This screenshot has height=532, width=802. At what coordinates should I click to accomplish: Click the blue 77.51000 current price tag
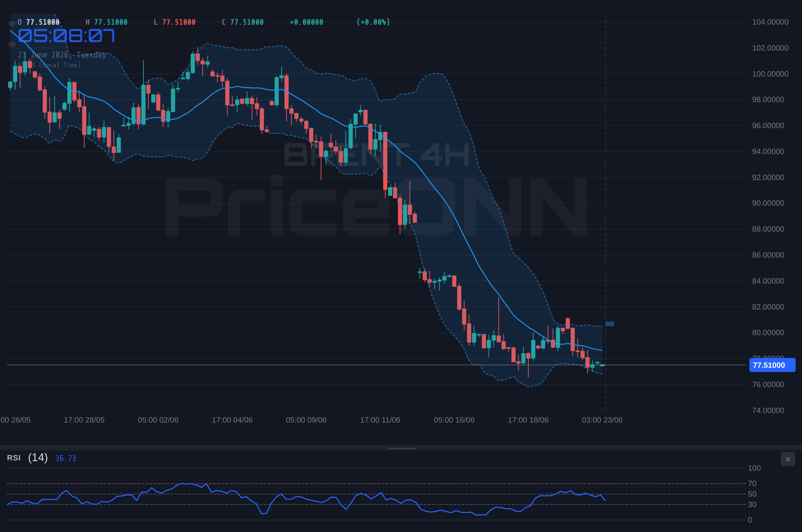[772, 365]
